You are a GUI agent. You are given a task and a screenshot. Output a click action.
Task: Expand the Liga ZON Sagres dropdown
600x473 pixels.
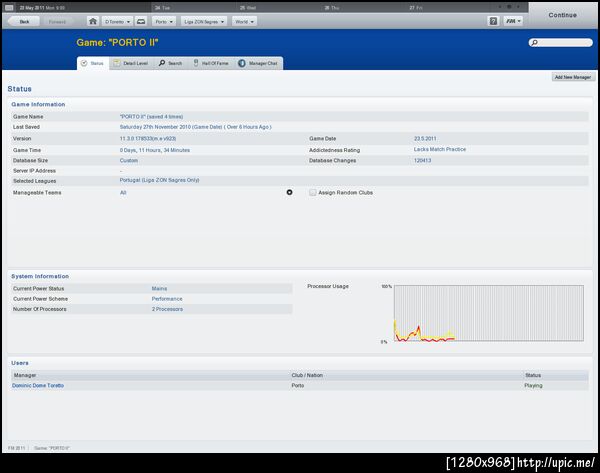click(x=204, y=22)
